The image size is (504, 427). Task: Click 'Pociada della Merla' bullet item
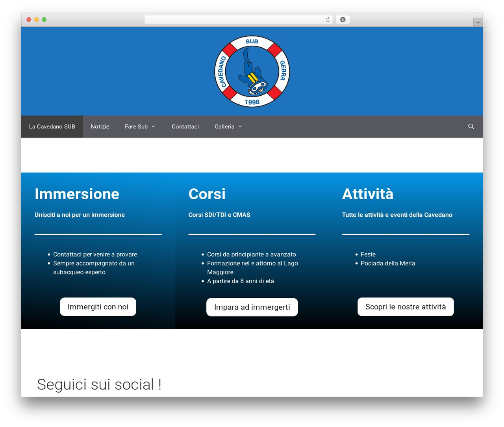388,264
